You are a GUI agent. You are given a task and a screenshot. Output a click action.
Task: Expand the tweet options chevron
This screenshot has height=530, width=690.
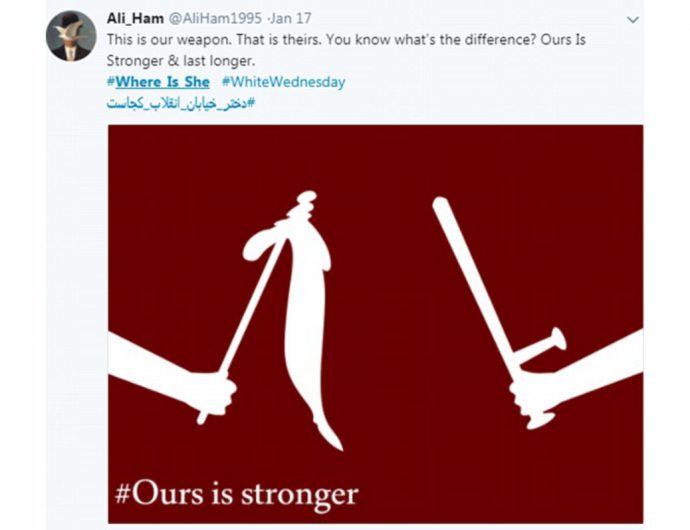[632, 19]
